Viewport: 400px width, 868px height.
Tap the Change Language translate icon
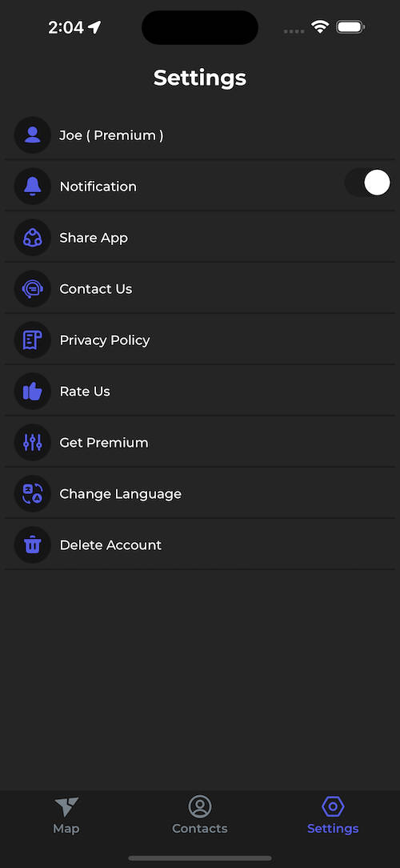[x=33, y=494]
